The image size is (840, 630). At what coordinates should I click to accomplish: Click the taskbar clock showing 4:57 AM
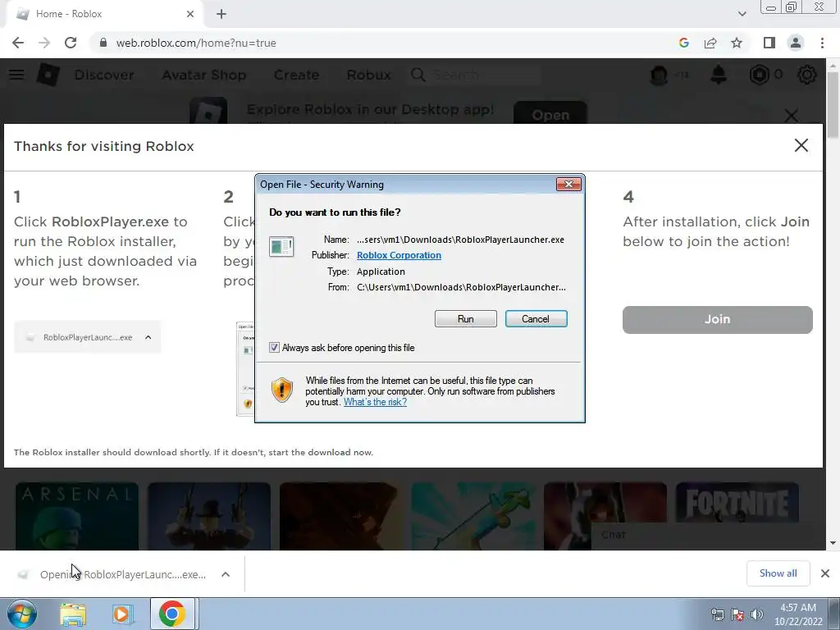(x=797, y=614)
